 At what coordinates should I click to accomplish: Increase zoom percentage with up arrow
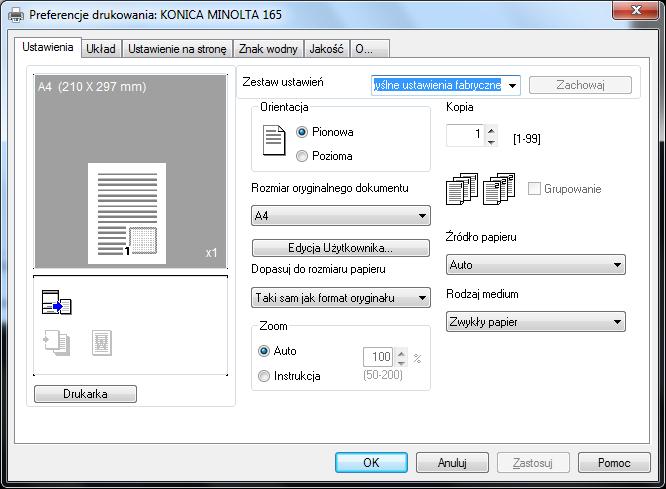coord(401,353)
